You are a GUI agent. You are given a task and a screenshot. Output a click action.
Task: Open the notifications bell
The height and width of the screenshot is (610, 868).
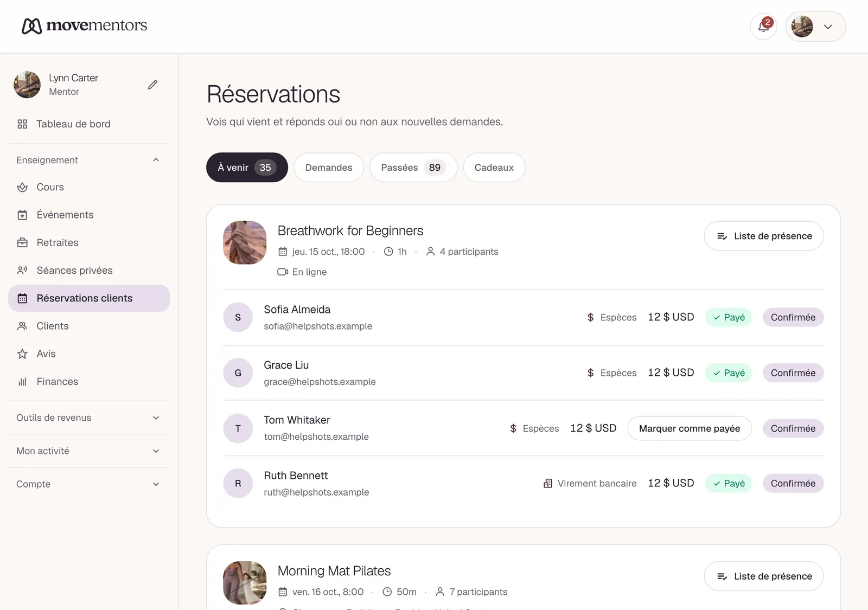[x=763, y=26]
